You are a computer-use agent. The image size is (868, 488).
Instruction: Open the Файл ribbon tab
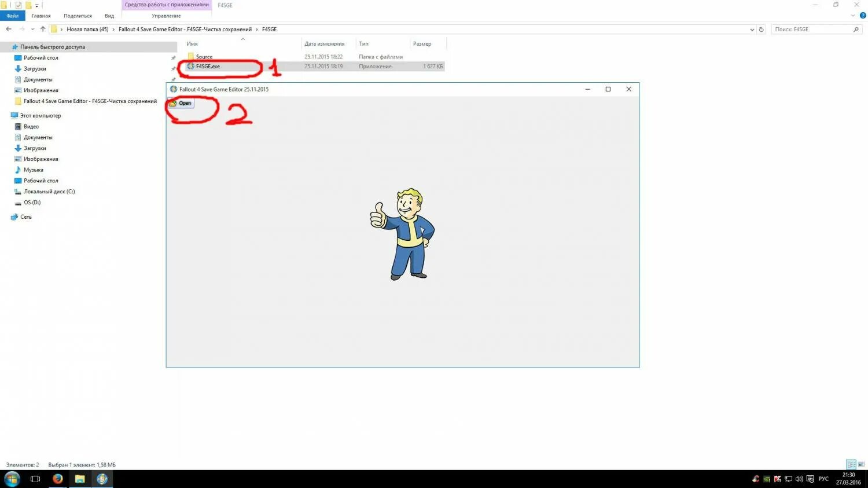point(13,16)
